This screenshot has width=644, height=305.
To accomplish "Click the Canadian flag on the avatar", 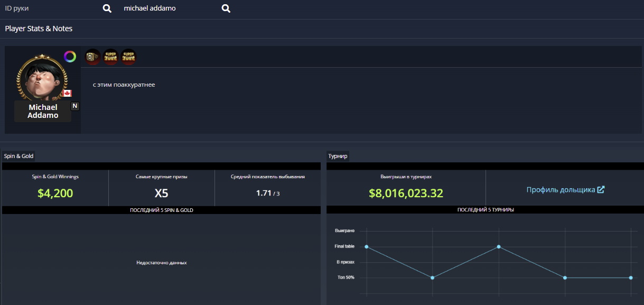I will (67, 93).
